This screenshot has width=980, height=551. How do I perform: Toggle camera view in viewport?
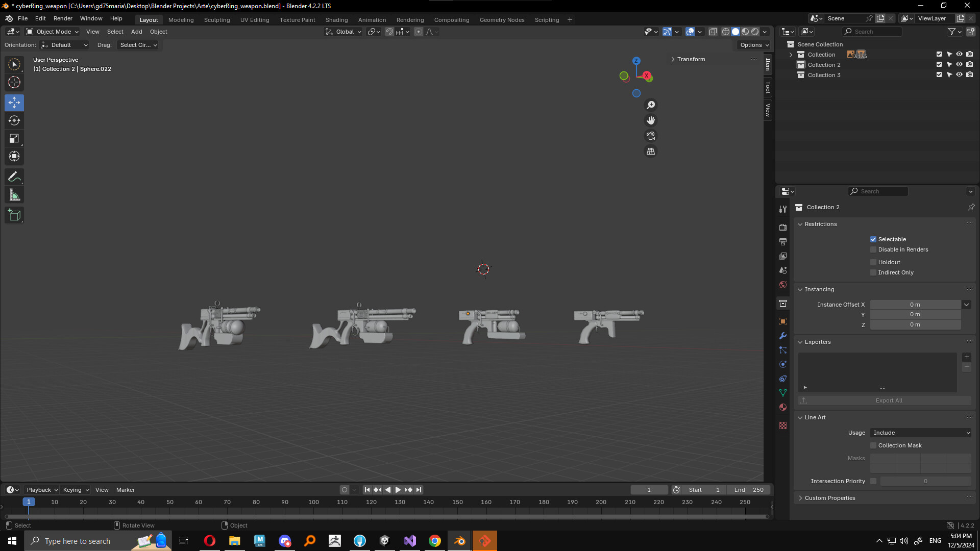tap(651, 136)
